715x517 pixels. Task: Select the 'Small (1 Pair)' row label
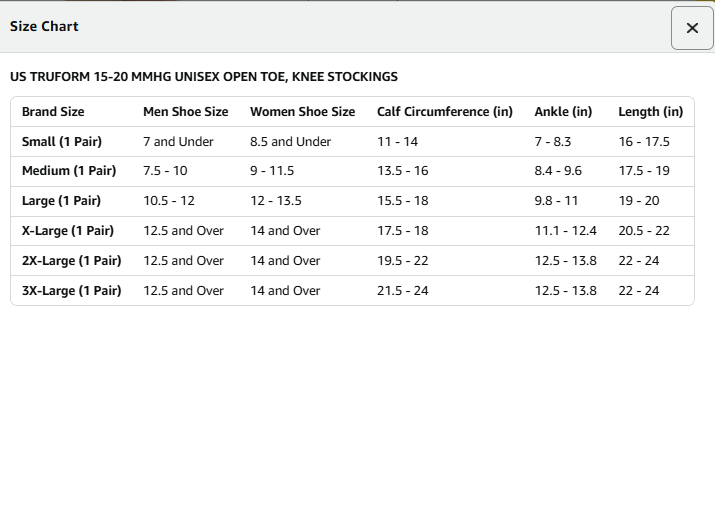[62, 141]
